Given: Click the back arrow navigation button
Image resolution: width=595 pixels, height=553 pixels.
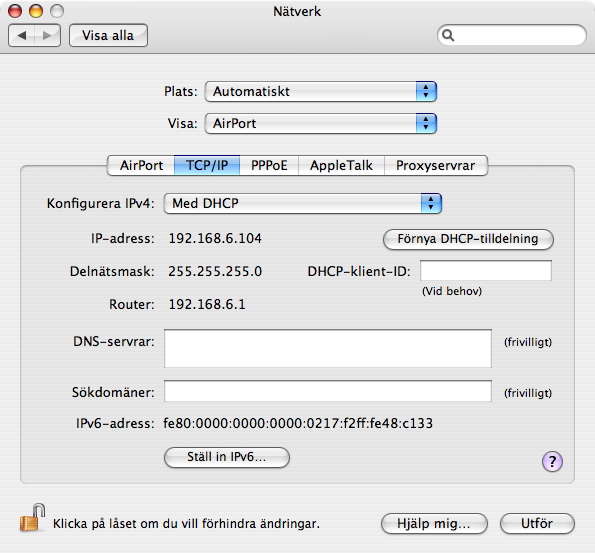Looking at the screenshot, I should point(22,36).
